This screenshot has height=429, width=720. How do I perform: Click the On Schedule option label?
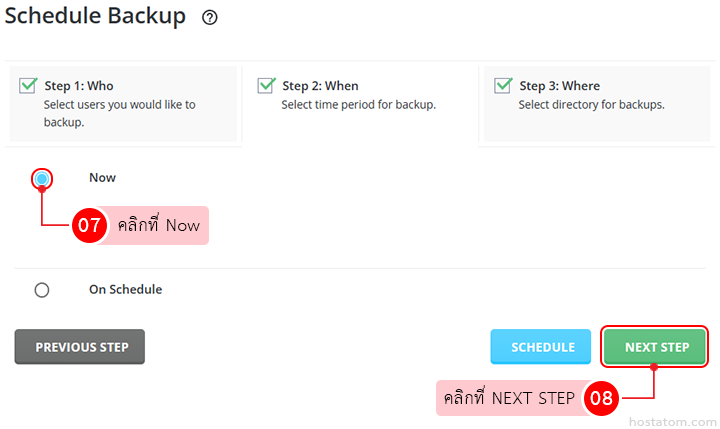pos(125,290)
